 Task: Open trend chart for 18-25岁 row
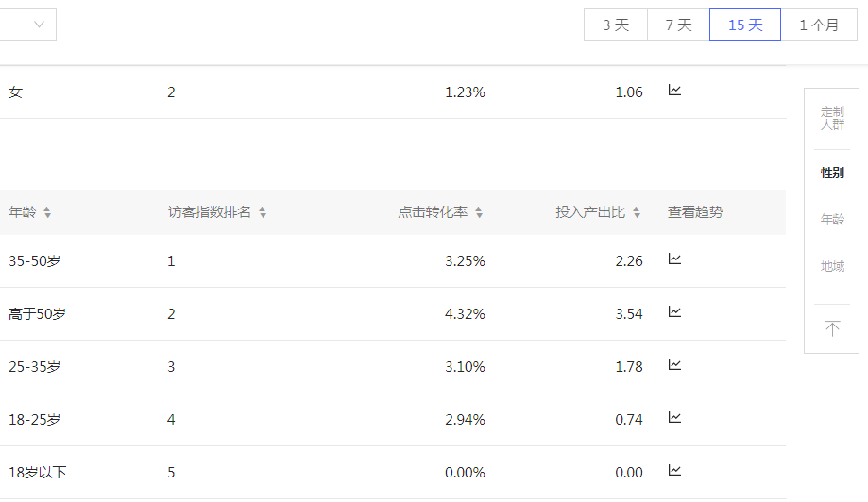coord(674,418)
